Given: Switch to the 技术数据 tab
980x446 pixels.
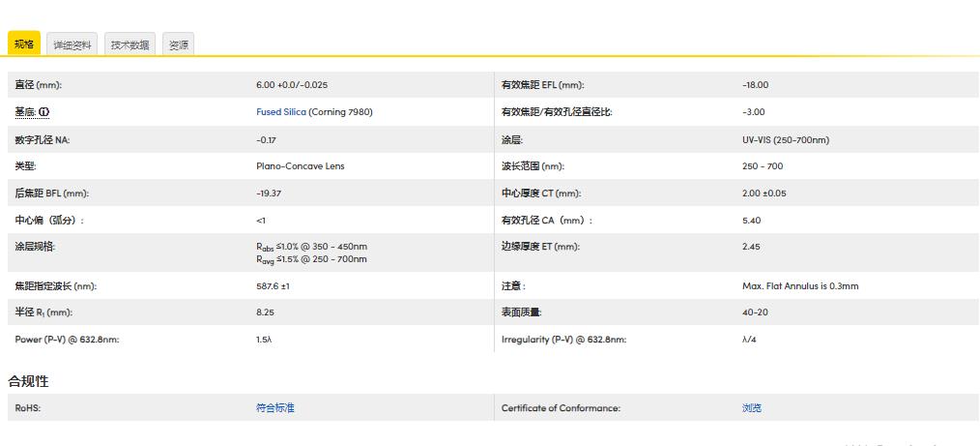Looking at the screenshot, I should click(130, 45).
